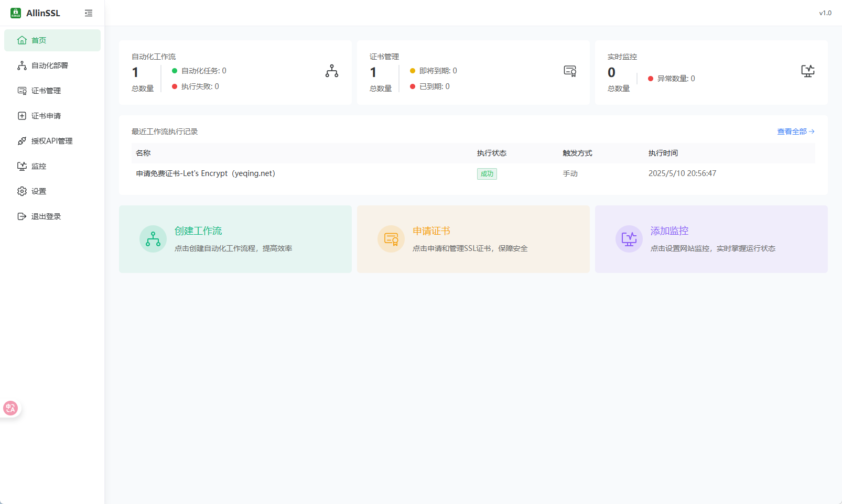This screenshot has height=504, width=842.
Task: Click the 成功 status tag
Action: click(x=487, y=174)
